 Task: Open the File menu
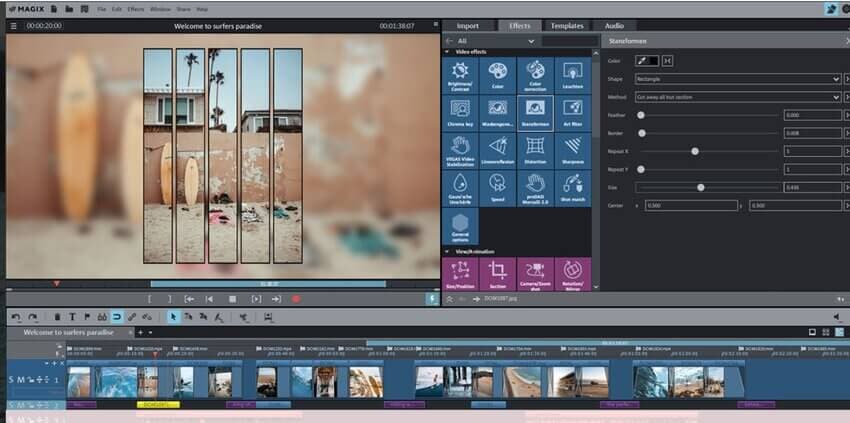[x=101, y=10]
